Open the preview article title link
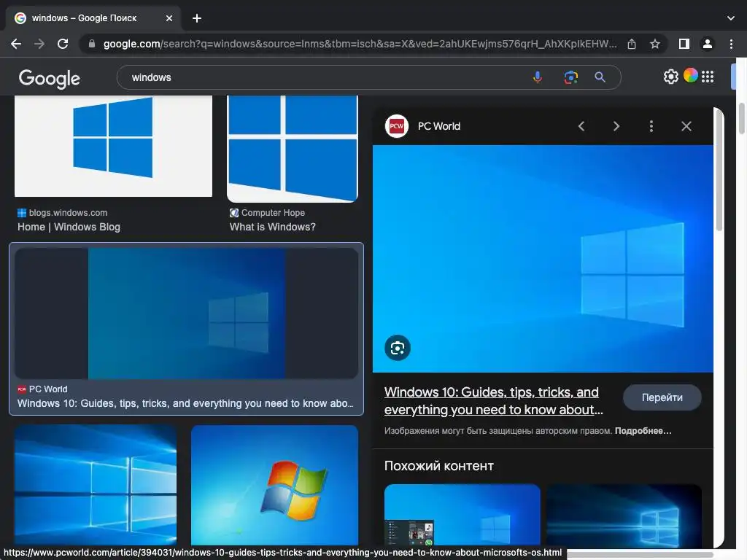The height and width of the screenshot is (560, 747). point(494,400)
